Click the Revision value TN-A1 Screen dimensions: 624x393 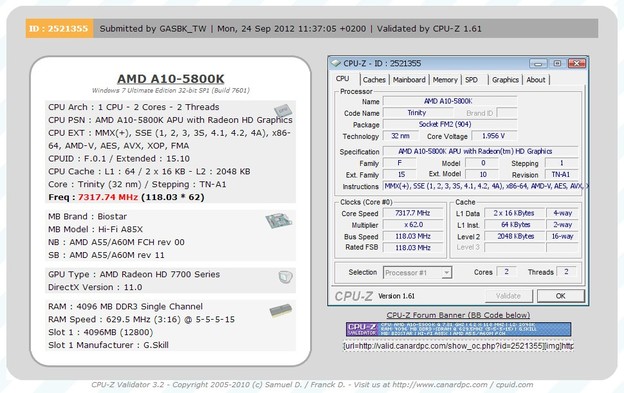pos(561,174)
